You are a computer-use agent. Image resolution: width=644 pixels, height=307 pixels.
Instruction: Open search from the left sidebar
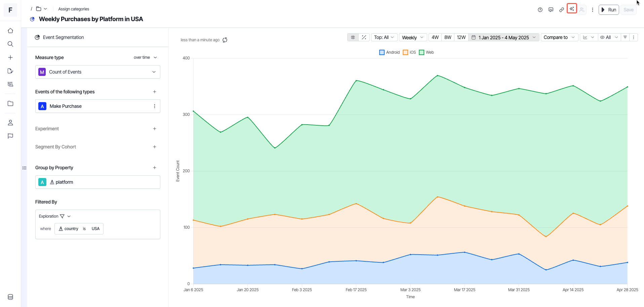coord(10,44)
